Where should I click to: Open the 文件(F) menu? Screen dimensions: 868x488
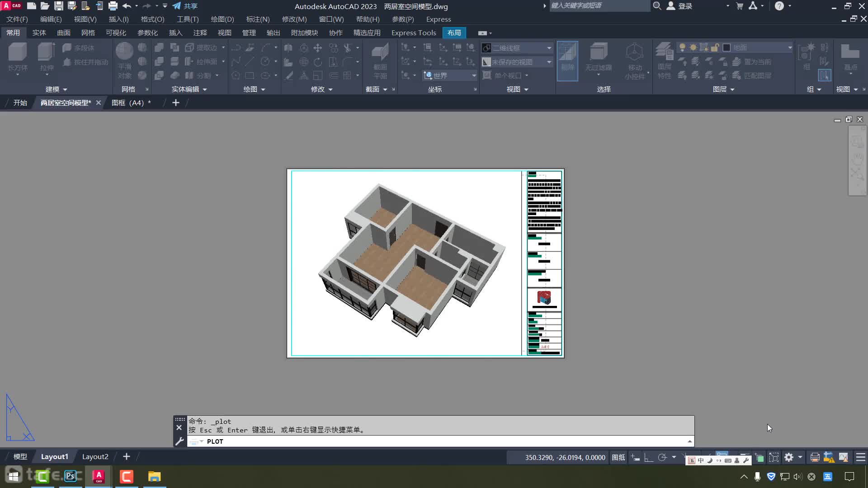click(17, 19)
